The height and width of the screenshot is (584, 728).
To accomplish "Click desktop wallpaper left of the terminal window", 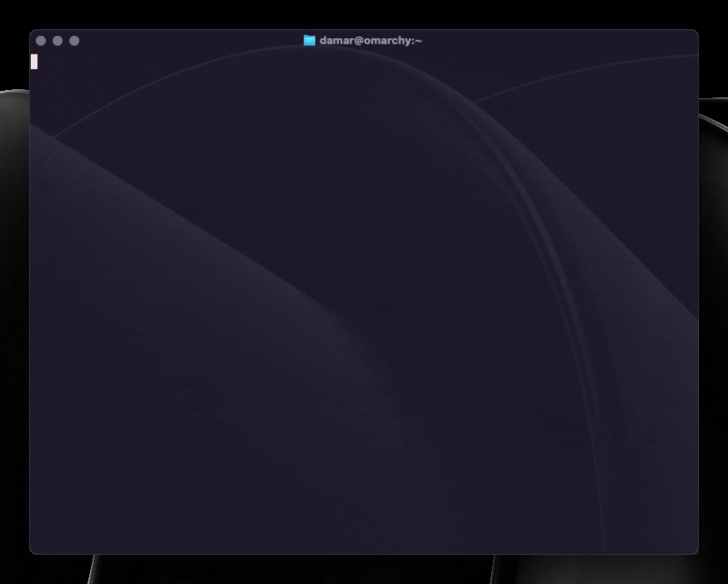I will tap(14, 324).
